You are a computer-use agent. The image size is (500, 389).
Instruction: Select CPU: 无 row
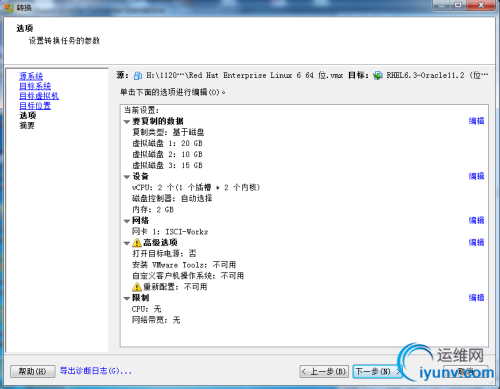coord(146,309)
